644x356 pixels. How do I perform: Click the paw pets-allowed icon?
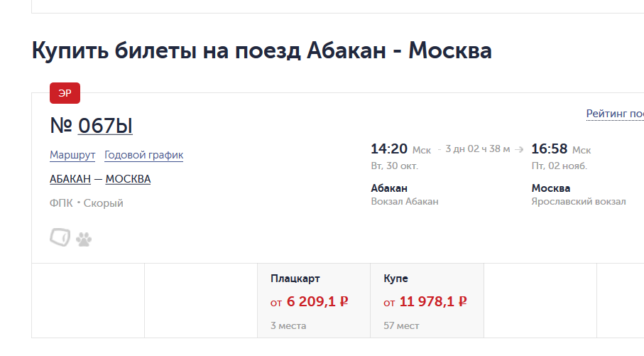[x=84, y=239]
